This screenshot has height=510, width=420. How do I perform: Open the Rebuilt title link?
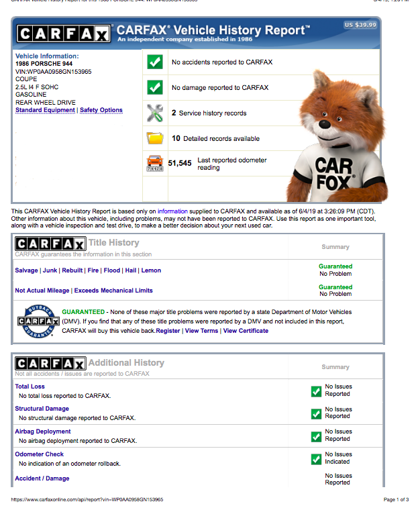(72, 270)
